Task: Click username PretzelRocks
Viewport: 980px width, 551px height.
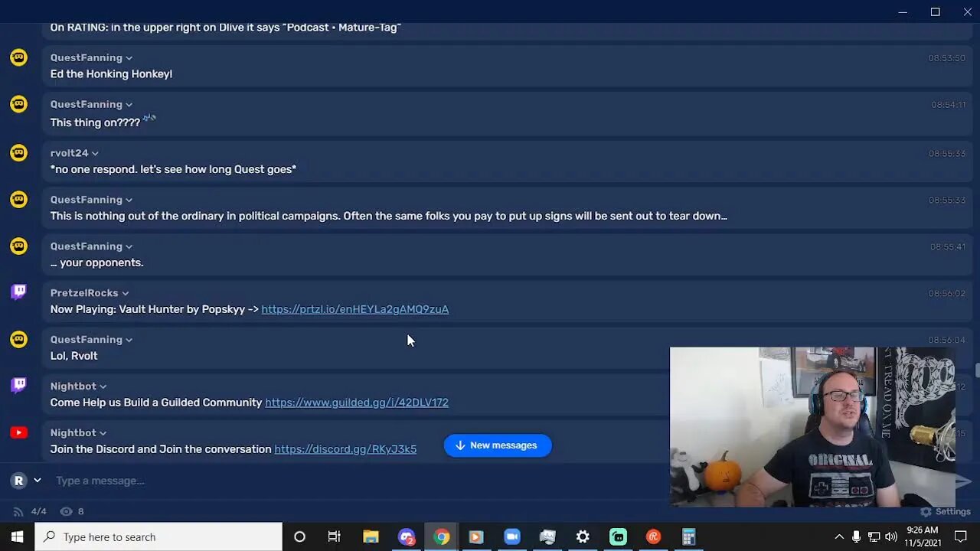Action: (x=84, y=293)
